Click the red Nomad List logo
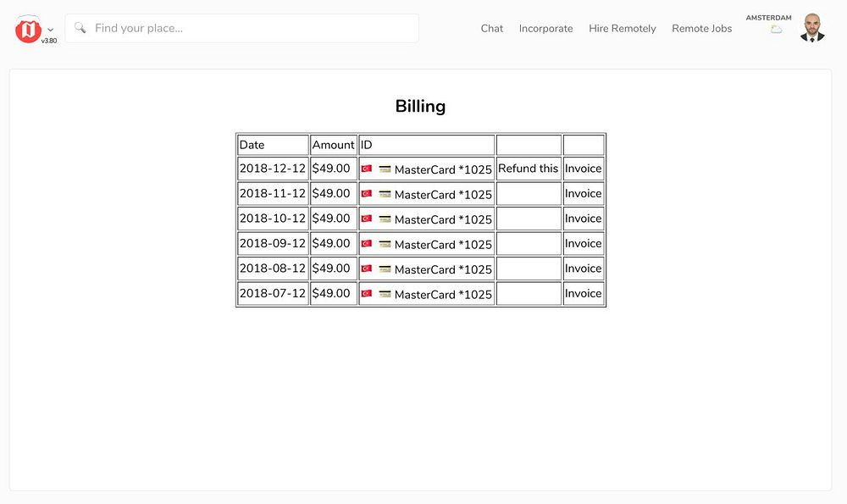847x504 pixels. pyautogui.click(x=28, y=29)
